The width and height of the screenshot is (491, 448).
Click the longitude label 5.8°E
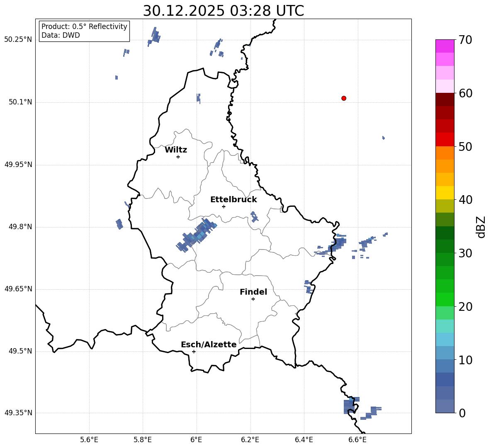click(x=143, y=440)
